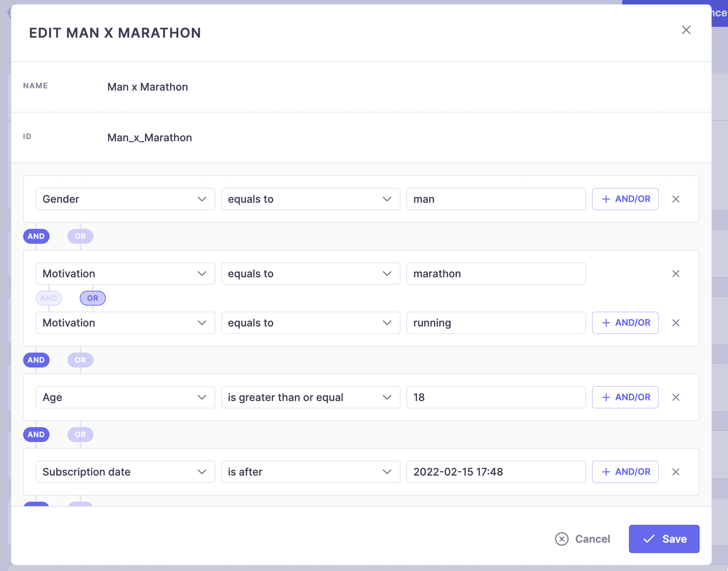
Task: Save the segment changes
Action: [664, 539]
